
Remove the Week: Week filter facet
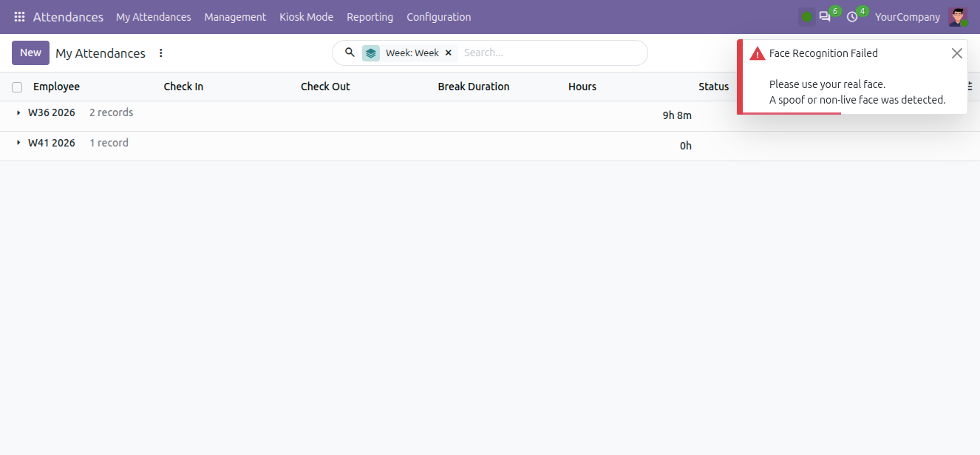448,53
